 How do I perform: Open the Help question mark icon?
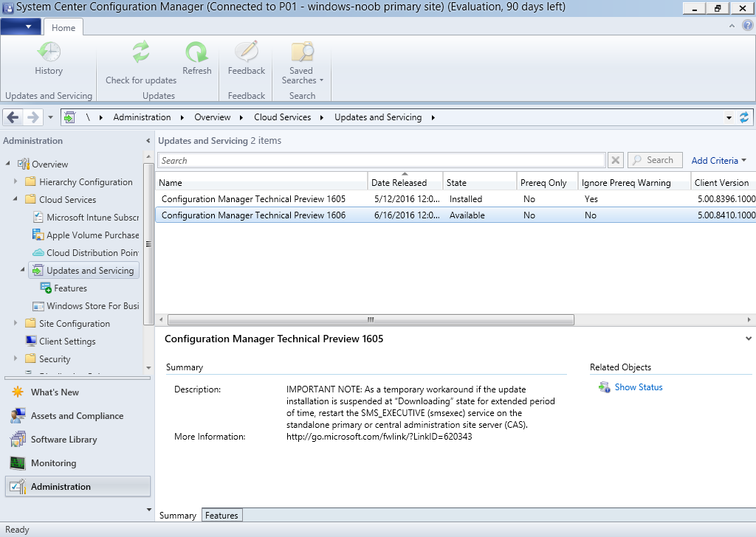[747, 26]
